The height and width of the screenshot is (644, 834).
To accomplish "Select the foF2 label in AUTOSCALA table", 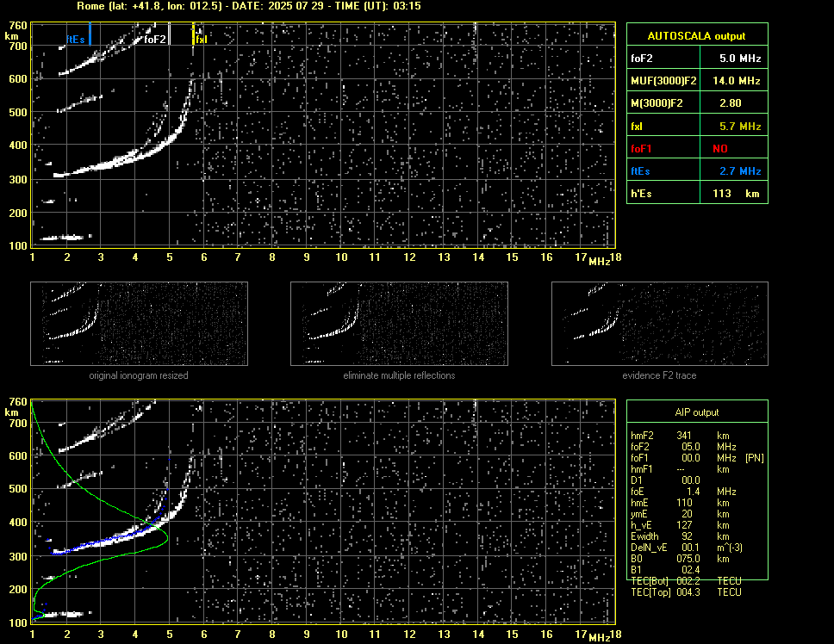I will point(642,59).
